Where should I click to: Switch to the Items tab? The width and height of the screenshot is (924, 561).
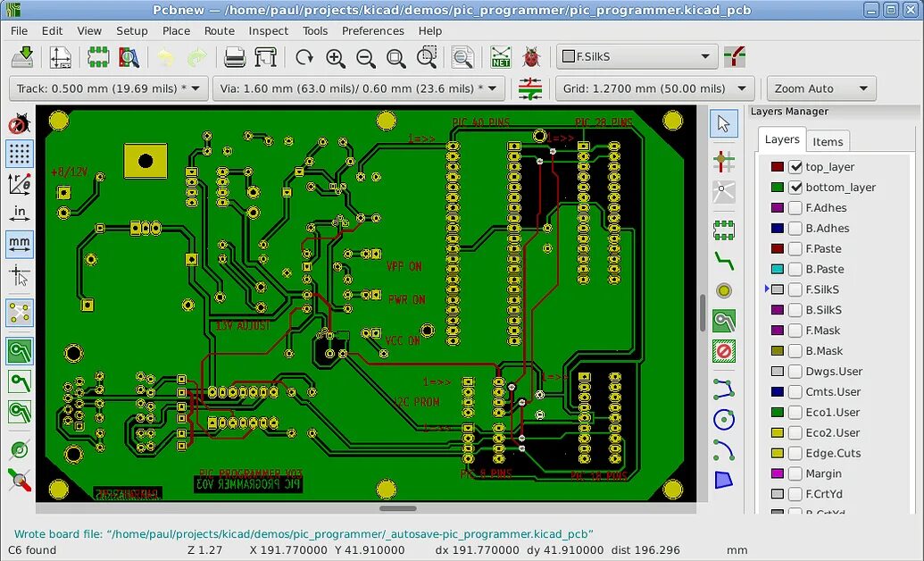click(828, 141)
